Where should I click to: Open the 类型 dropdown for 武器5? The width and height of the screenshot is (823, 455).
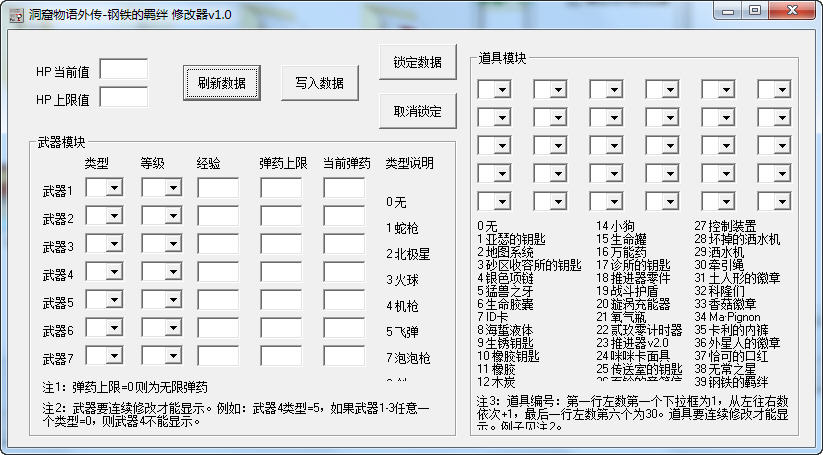point(104,300)
